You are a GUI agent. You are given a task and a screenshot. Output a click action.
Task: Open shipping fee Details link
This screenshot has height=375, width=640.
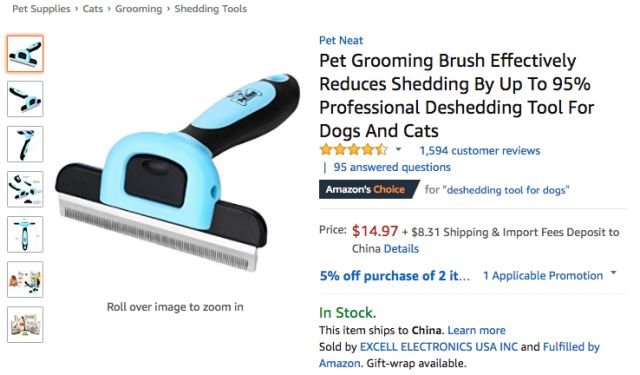point(401,249)
